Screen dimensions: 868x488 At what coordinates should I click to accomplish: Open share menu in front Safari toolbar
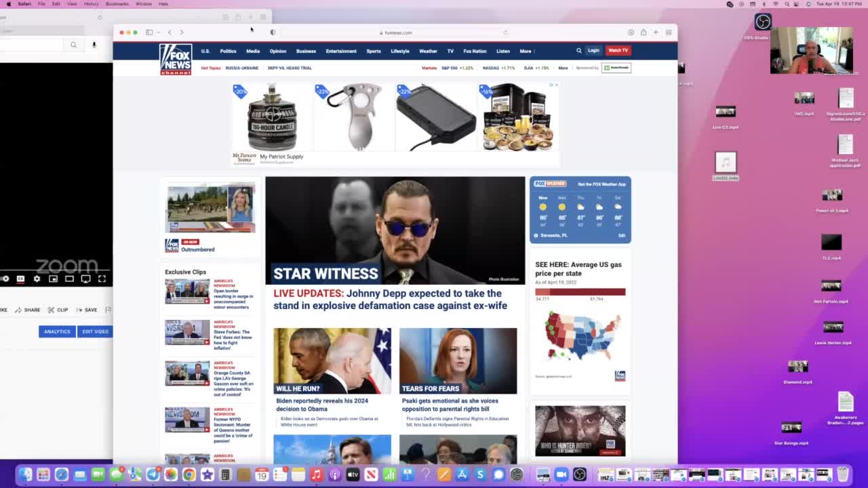tap(643, 33)
